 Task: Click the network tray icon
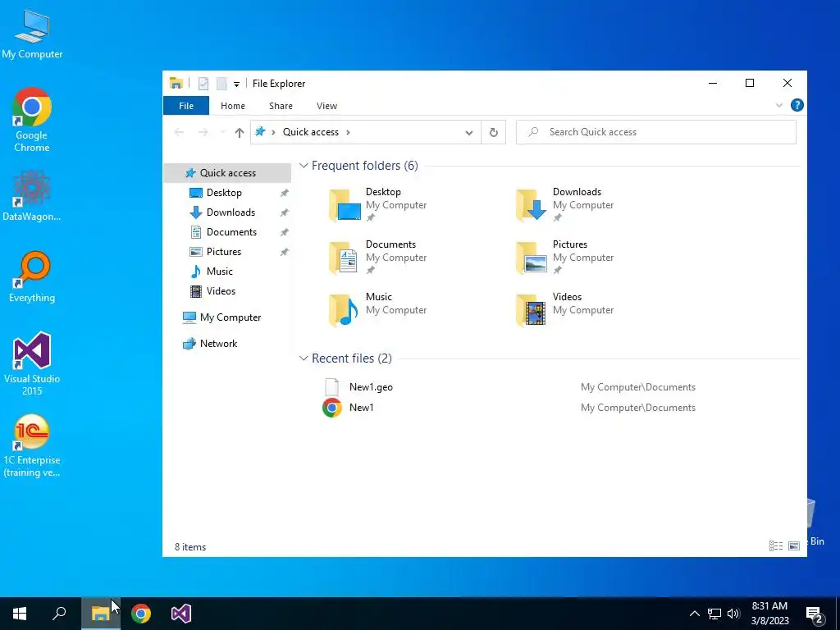[x=714, y=614]
